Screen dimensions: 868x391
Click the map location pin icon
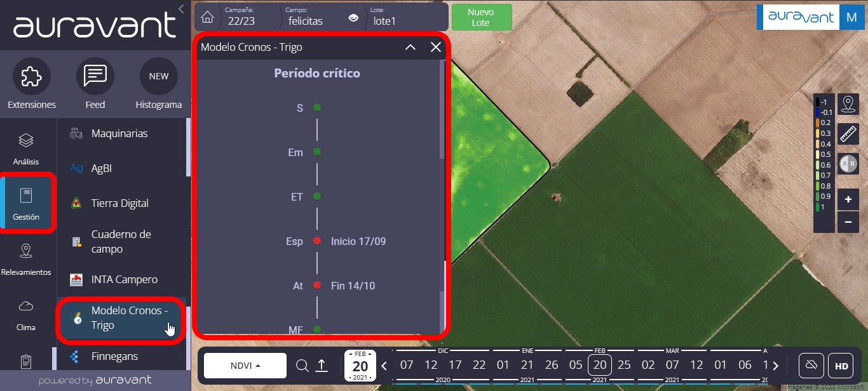pos(848,103)
